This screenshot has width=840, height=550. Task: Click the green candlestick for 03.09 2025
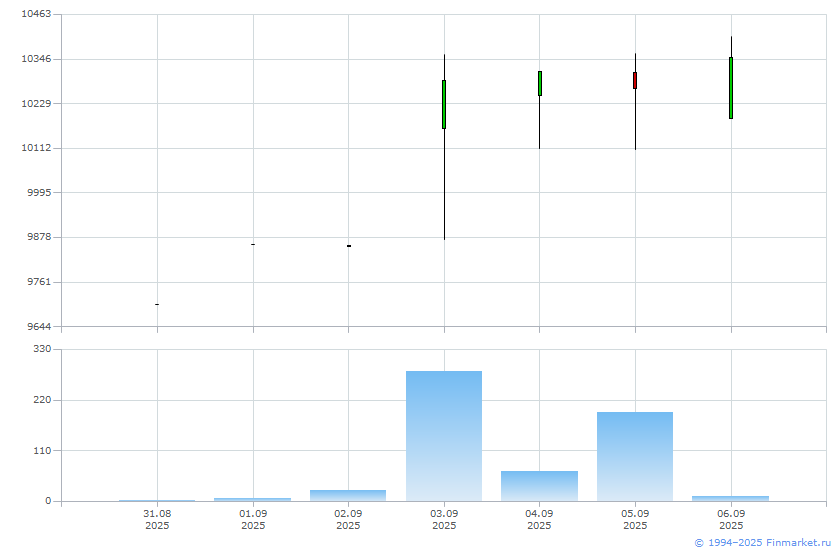(x=444, y=104)
